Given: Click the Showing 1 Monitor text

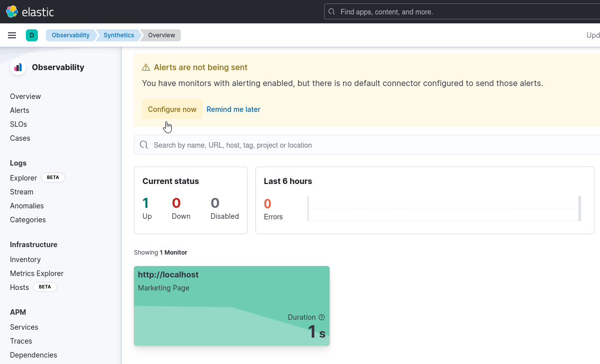Looking at the screenshot, I should [x=160, y=253].
